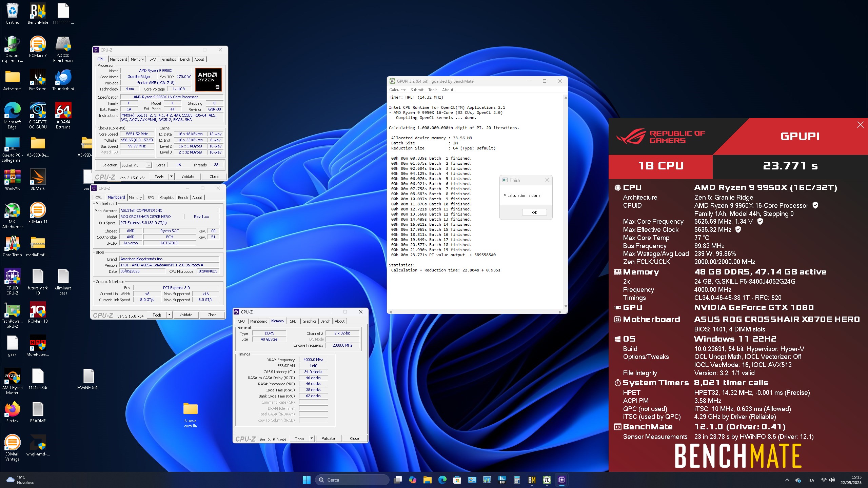Expand hidden system tray icons chevron
868x488 pixels.
click(x=787, y=480)
